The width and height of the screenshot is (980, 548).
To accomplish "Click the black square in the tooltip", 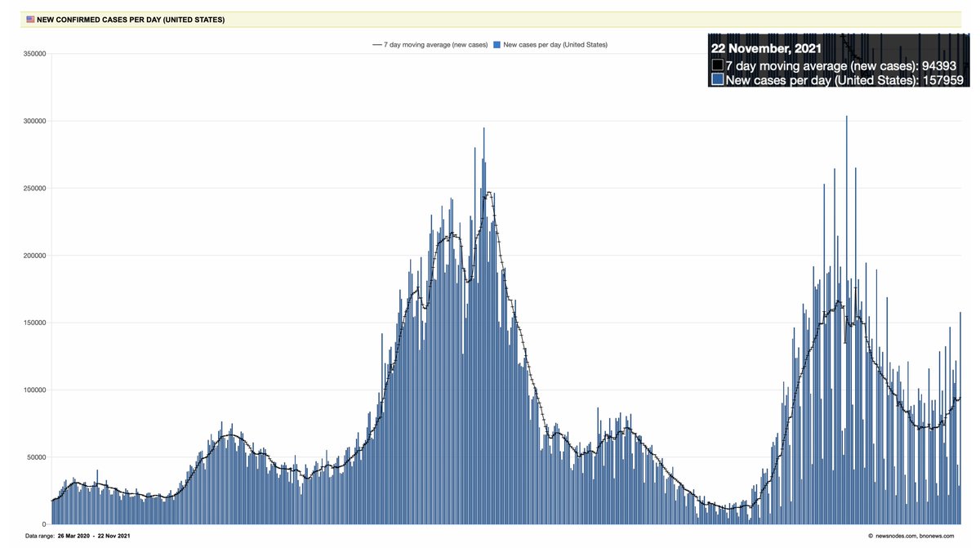I will click(717, 65).
